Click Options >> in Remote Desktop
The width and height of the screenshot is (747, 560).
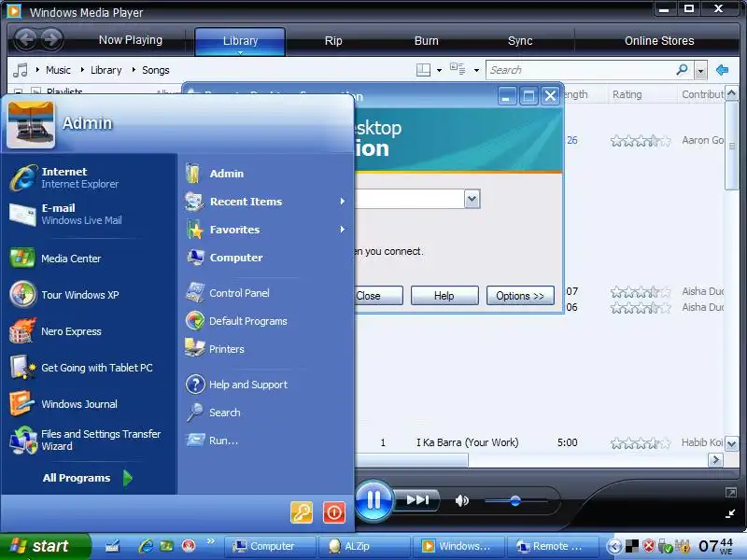[520, 296]
